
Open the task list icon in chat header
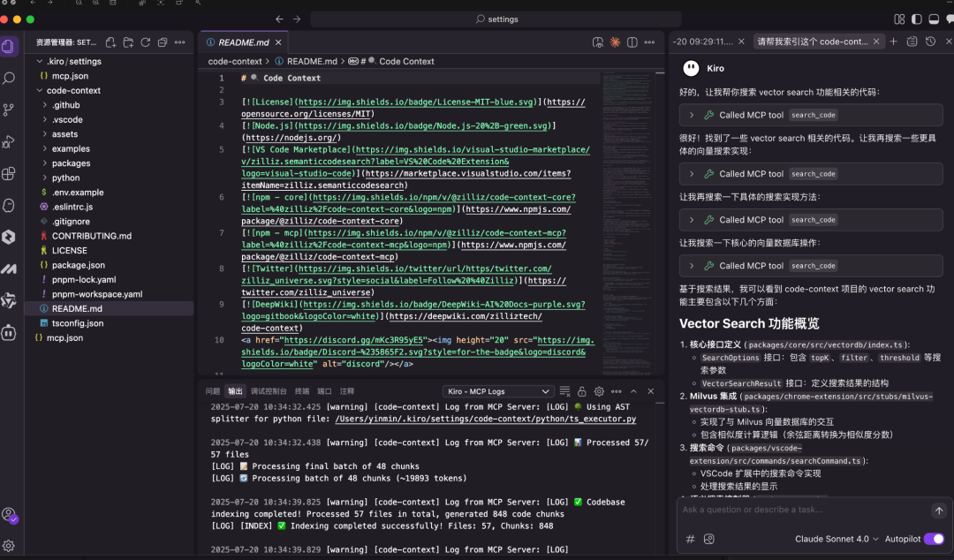tap(912, 42)
